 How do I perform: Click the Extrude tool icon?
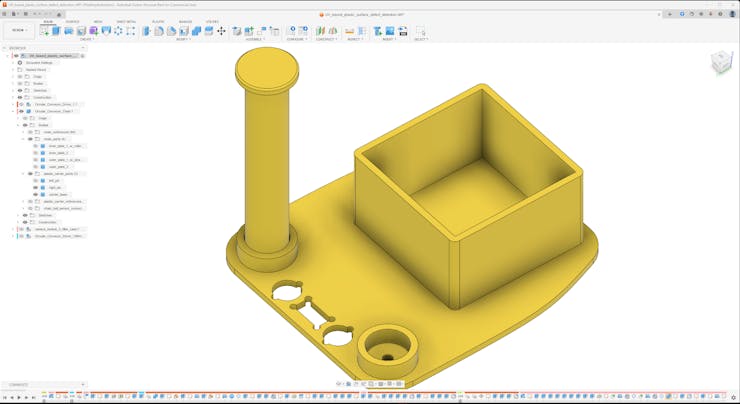pos(56,31)
